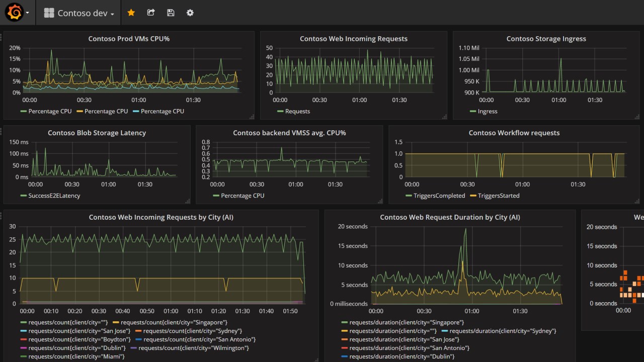Viewport: 644px width, 362px height.
Task: Click resize handle of Contoso Storage Ingress panel
Action: point(637,117)
